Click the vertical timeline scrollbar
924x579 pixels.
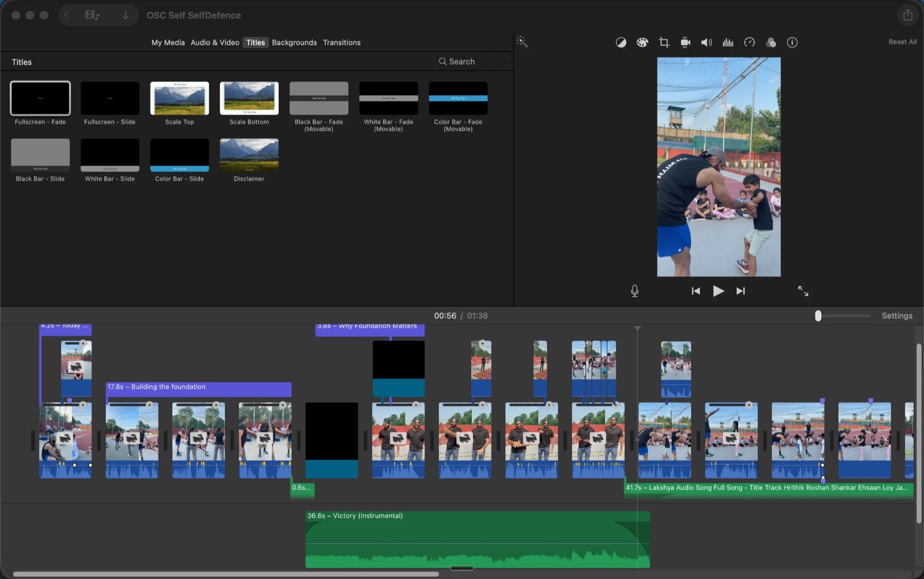click(x=918, y=434)
